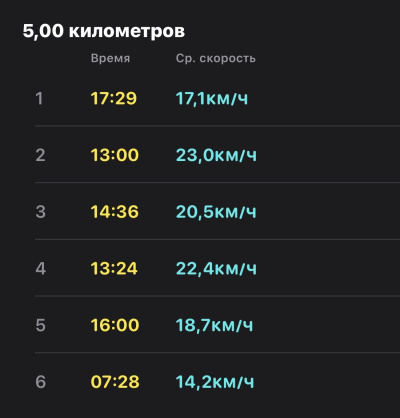Click the speed 18,7км/ч

pyautogui.click(x=214, y=325)
